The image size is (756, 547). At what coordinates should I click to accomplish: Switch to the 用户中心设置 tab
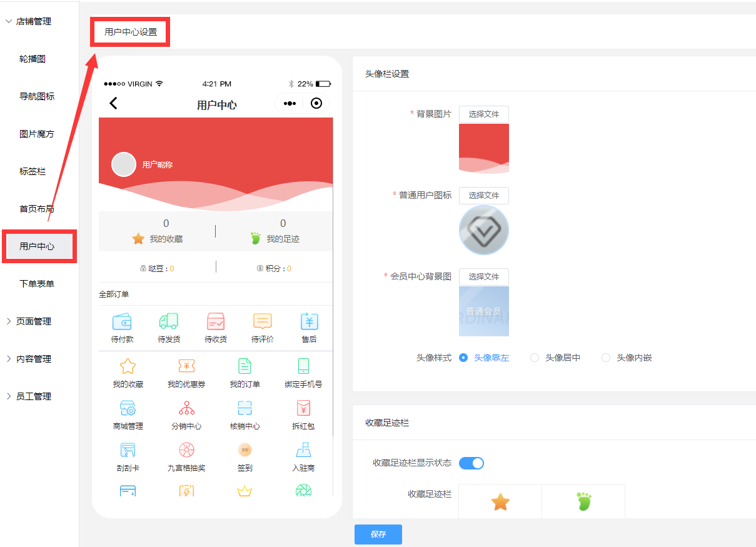pyautogui.click(x=131, y=32)
